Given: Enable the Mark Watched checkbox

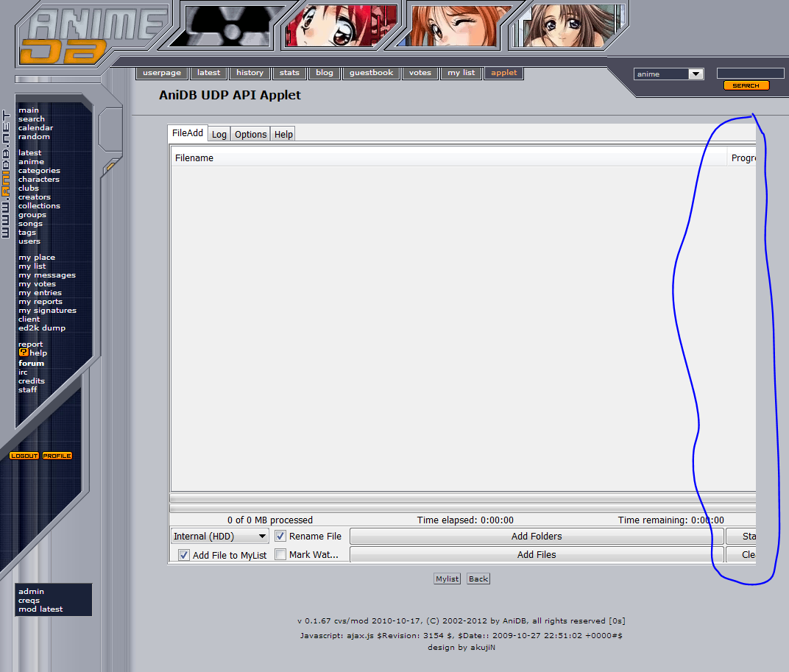Looking at the screenshot, I should click(280, 555).
